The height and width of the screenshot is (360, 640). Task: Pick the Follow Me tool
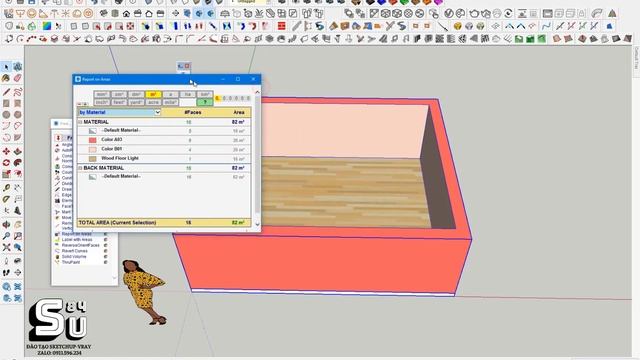[x=18, y=163]
